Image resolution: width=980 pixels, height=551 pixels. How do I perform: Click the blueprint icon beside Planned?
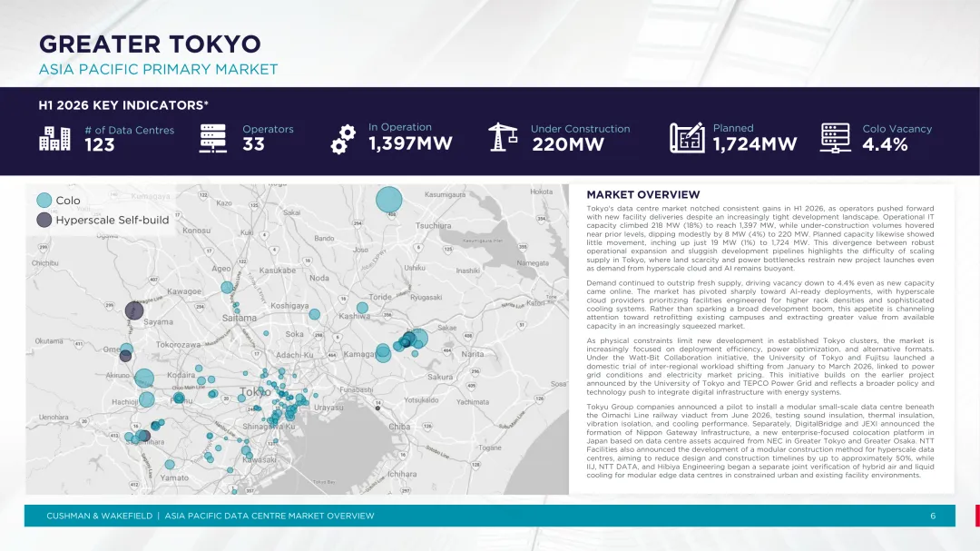tap(687, 138)
